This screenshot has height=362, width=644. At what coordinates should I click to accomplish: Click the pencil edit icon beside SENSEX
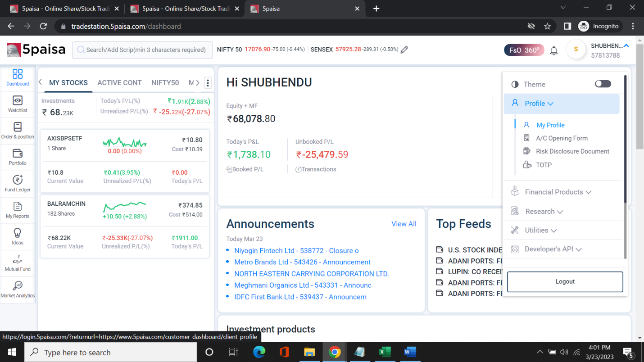pos(404,50)
